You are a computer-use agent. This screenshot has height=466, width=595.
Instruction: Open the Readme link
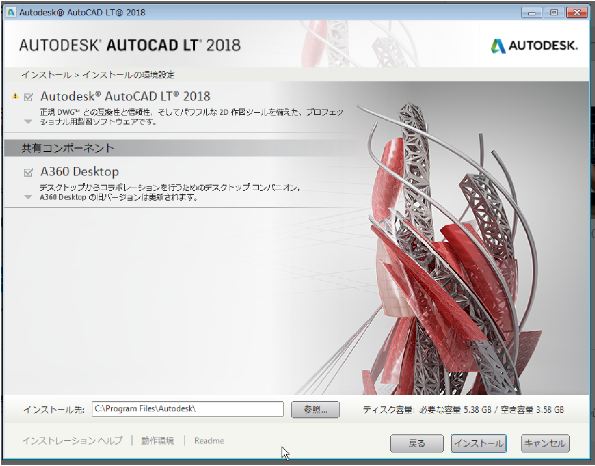tap(209, 441)
